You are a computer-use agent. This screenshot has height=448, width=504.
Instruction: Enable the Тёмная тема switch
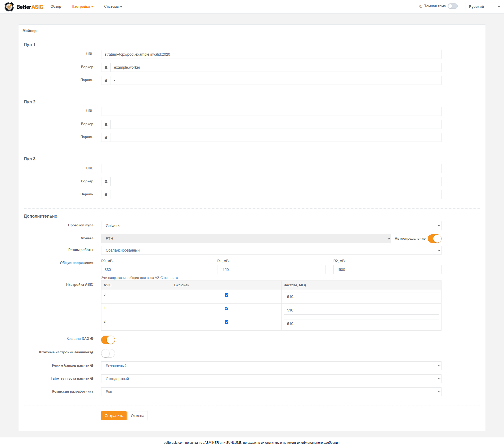click(453, 6)
